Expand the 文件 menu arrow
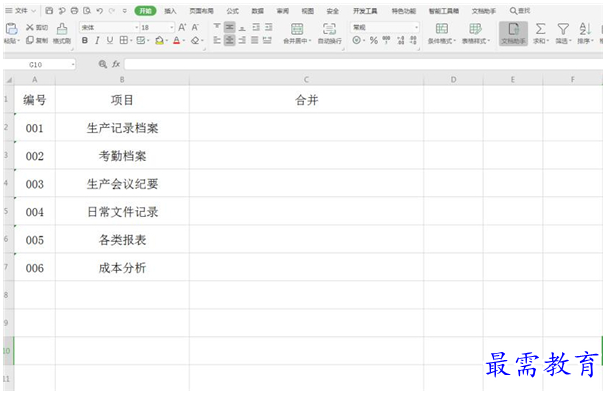The height and width of the screenshot is (396, 607). click(x=33, y=11)
